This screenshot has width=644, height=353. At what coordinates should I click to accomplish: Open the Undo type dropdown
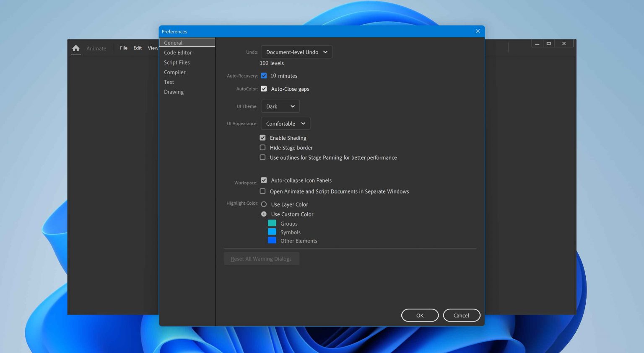pyautogui.click(x=296, y=52)
